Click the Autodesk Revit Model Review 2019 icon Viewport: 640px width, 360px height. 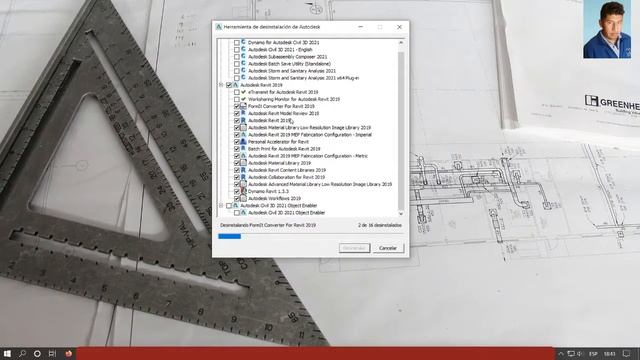(x=243, y=113)
